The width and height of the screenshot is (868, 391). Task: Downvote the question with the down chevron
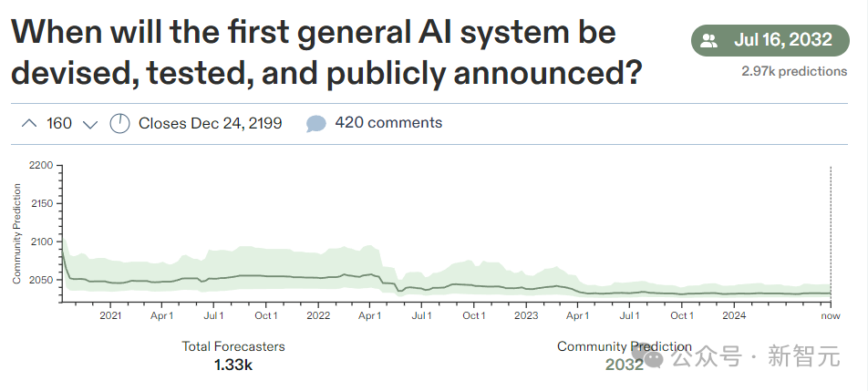[x=89, y=124]
